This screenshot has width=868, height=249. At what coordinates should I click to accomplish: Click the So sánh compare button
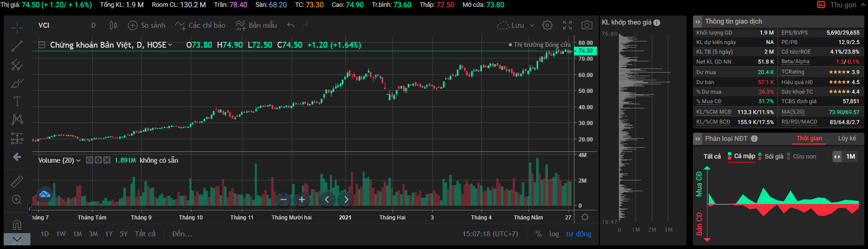coord(147,25)
